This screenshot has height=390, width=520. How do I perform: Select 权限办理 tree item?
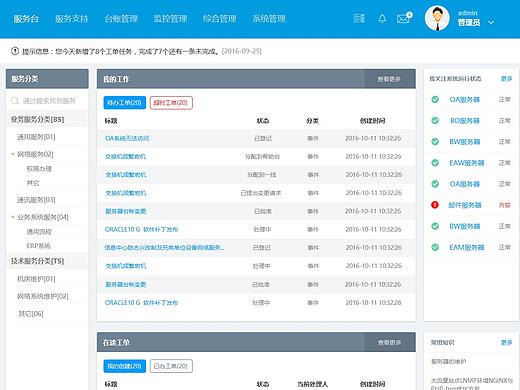point(39,169)
